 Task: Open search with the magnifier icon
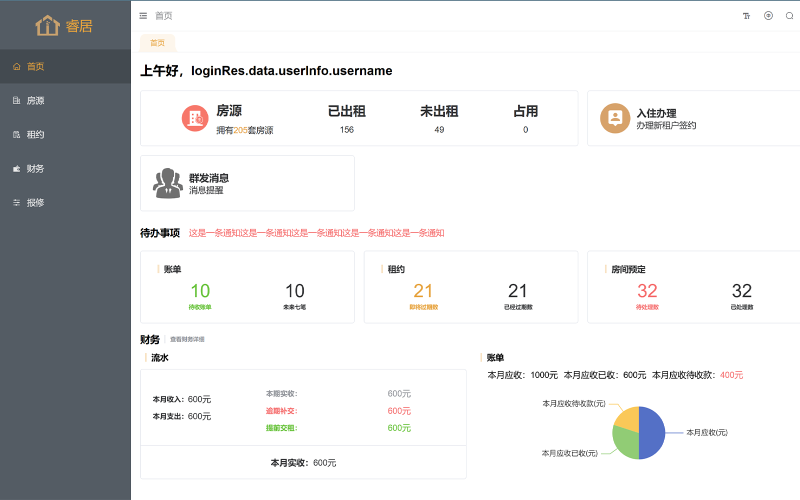[x=789, y=16]
